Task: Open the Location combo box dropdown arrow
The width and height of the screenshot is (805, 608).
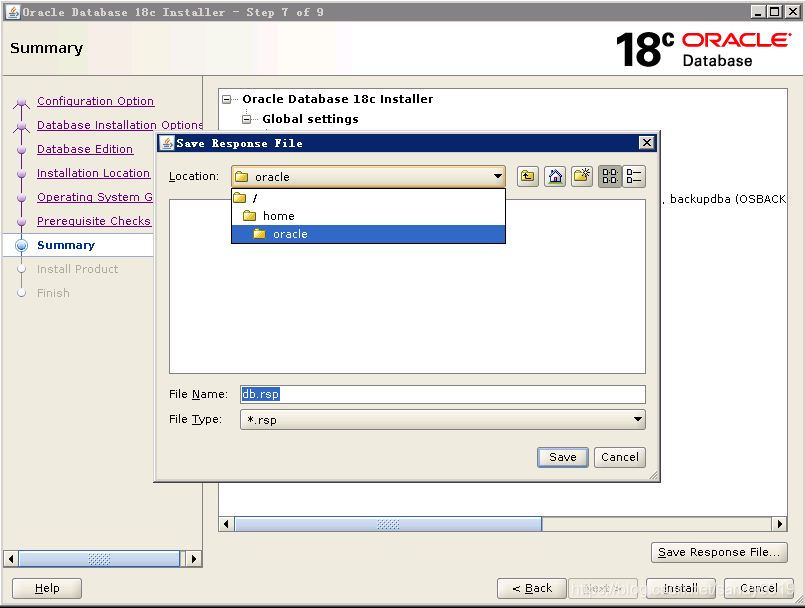Action: (x=497, y=177)
